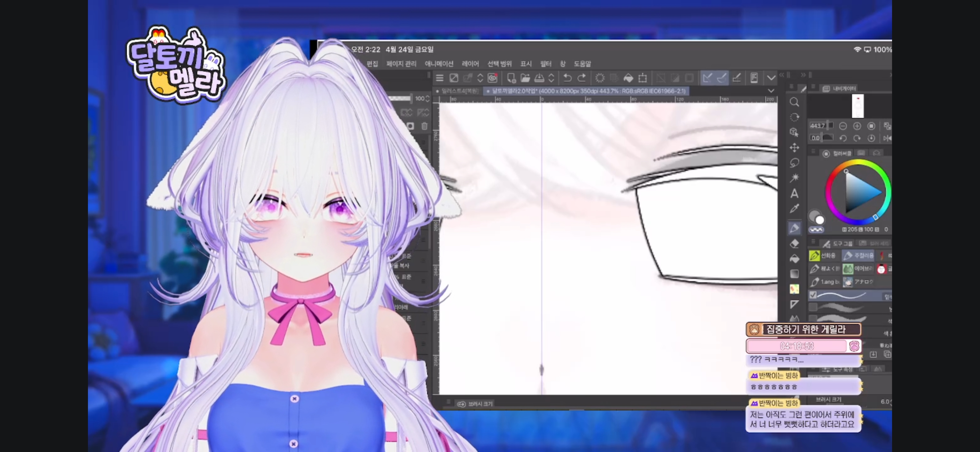The height and width of the screenshot is (452, 980).
Task: Open the 레이어 (Layer) menu
Action: tap(470, 64)
